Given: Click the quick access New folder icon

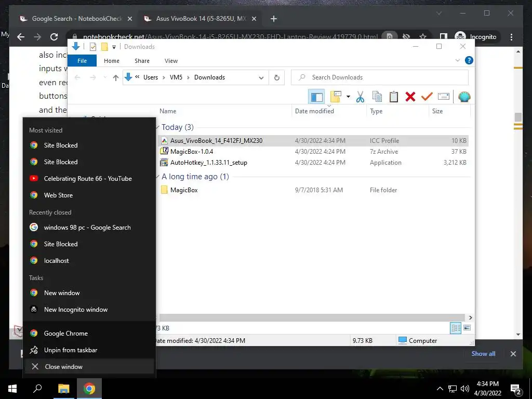Looking at the screenshot, I should pos(104,47).
